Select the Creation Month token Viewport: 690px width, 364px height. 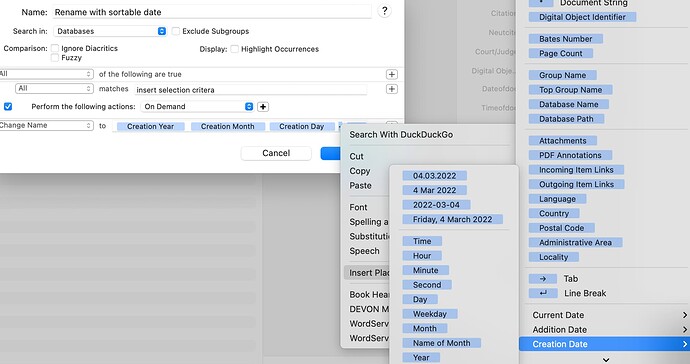228,126
